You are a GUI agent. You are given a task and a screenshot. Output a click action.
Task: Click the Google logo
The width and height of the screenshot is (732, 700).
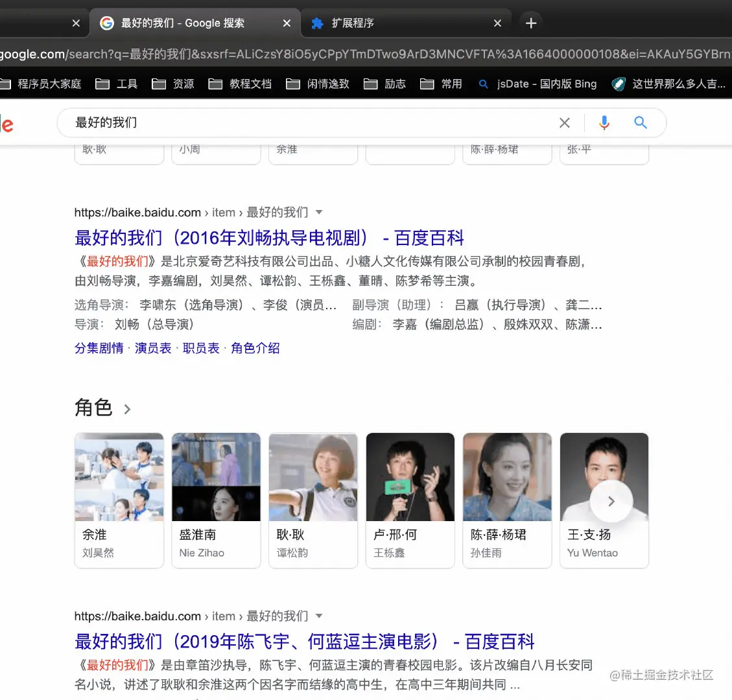6,124
